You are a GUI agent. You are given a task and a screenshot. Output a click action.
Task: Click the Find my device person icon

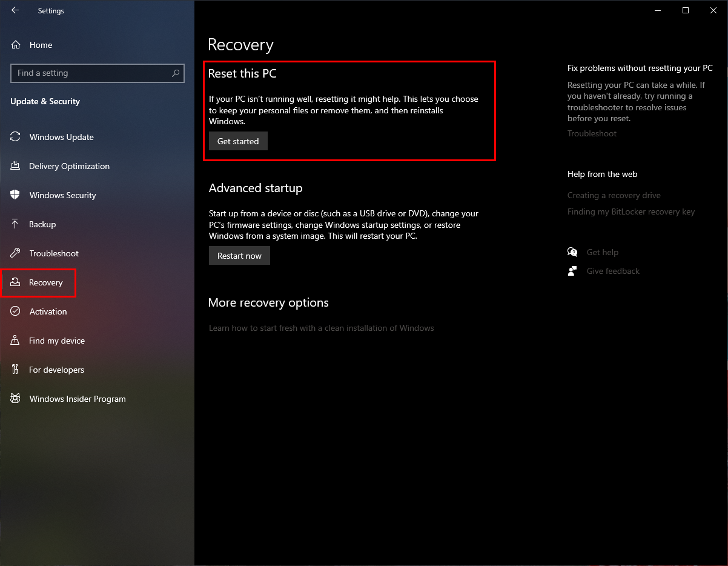[x=16, y=341]
